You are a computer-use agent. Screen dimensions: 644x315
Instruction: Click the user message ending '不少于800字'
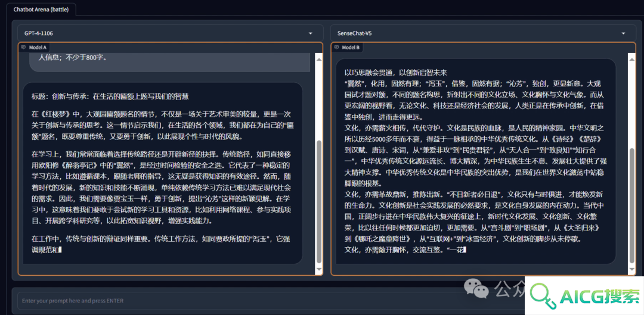pos(169,61)
